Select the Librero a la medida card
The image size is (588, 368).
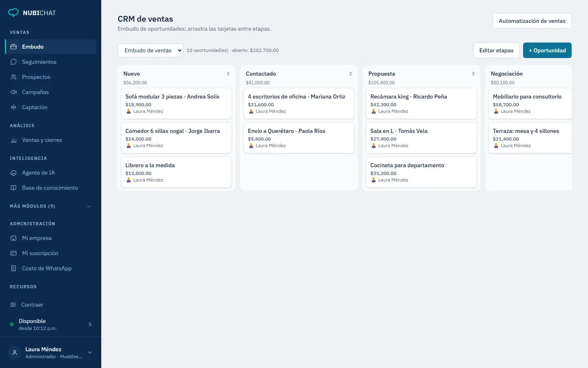176,172
